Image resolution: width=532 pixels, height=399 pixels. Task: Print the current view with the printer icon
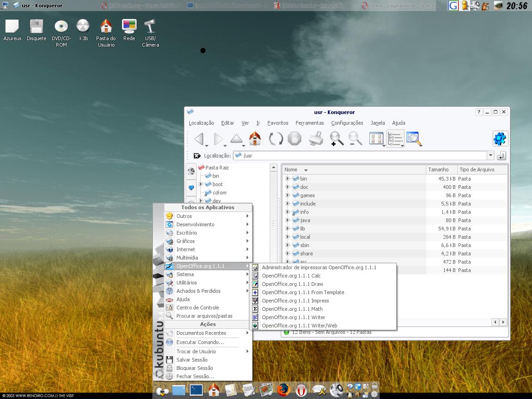316,139
